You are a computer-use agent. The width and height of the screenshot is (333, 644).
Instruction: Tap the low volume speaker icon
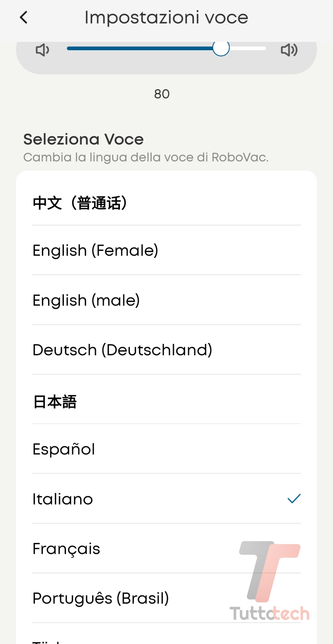(42, 50)
